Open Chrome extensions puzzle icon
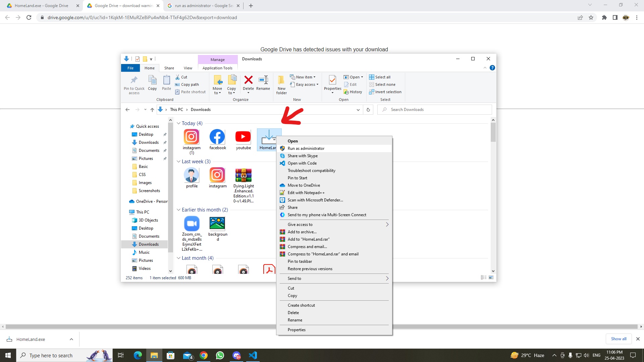644x362 pixels. 604,17
